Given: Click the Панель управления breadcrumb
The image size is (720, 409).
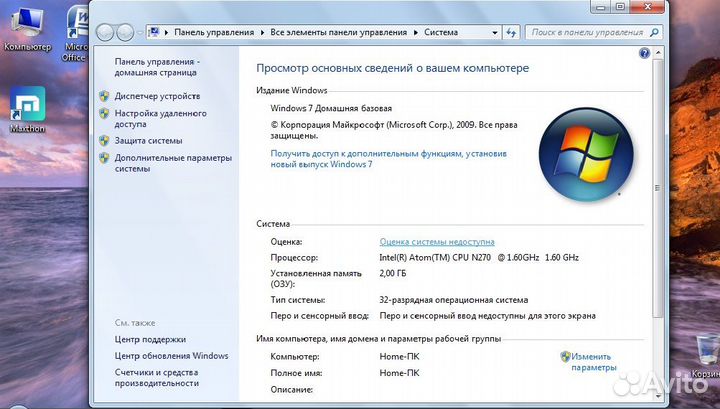Looking at the screenshot, I should coord(214,33).
